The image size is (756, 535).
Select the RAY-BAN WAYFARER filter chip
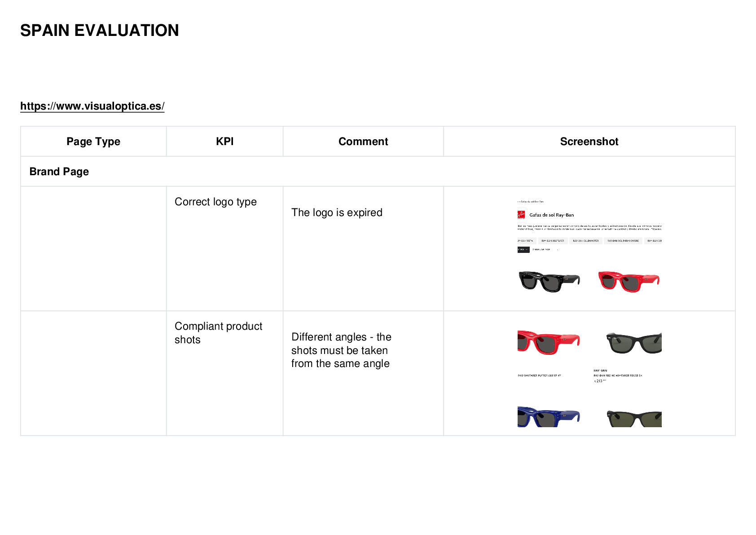tap(553, 241)
